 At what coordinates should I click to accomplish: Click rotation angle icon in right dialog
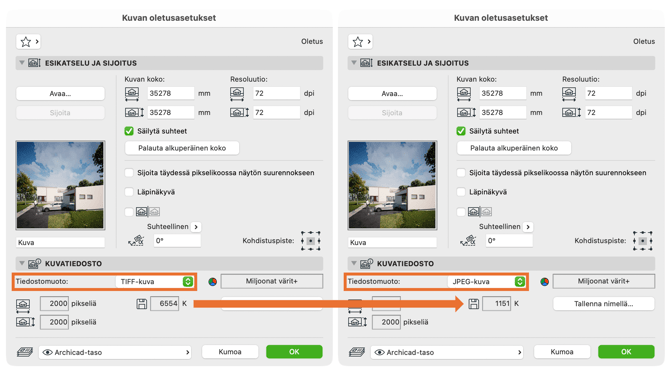pyautogui.click(x=468, y=241)
